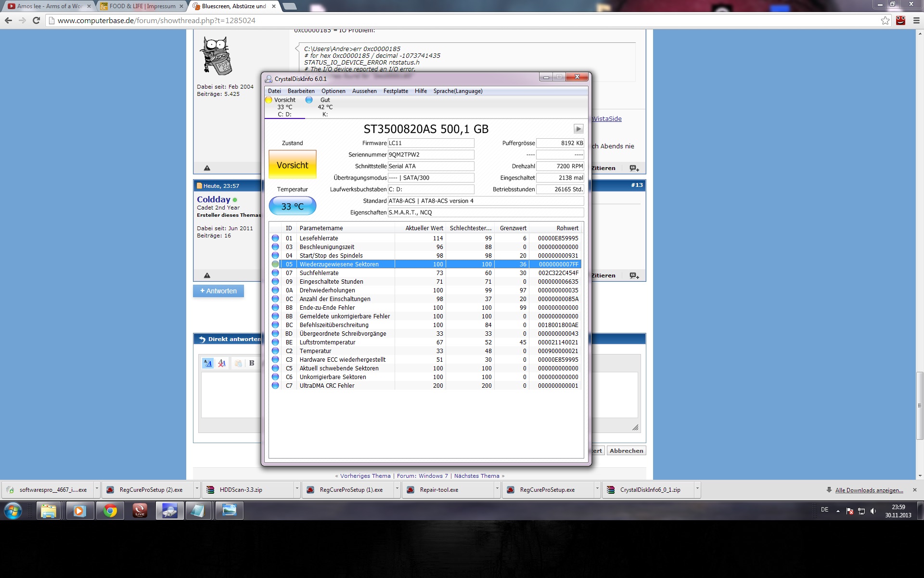The image size is (924, 578).
Task: Open Chrome's hamburger menu
Action: coord(916,20)
